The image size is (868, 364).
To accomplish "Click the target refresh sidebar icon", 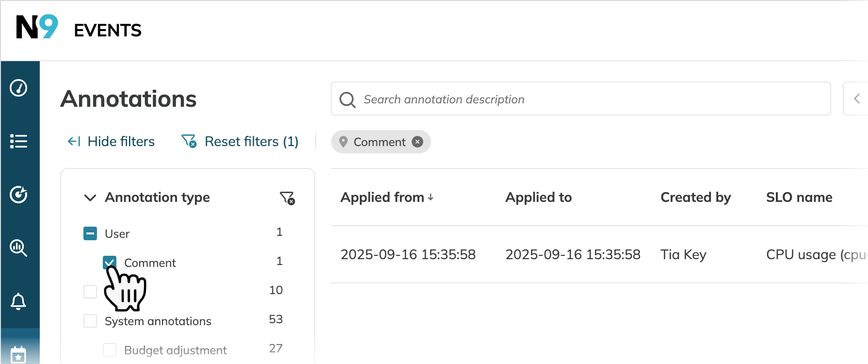I will 18,194.
